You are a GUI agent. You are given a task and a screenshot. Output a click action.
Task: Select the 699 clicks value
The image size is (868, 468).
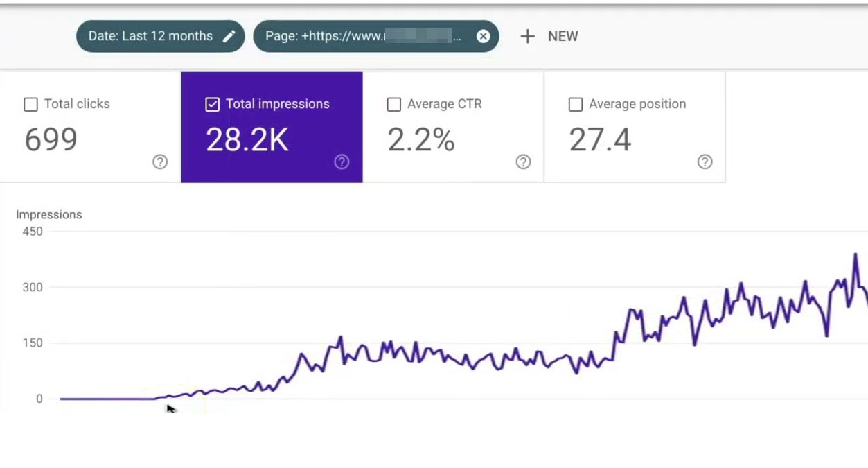click(x=51, y=140)
